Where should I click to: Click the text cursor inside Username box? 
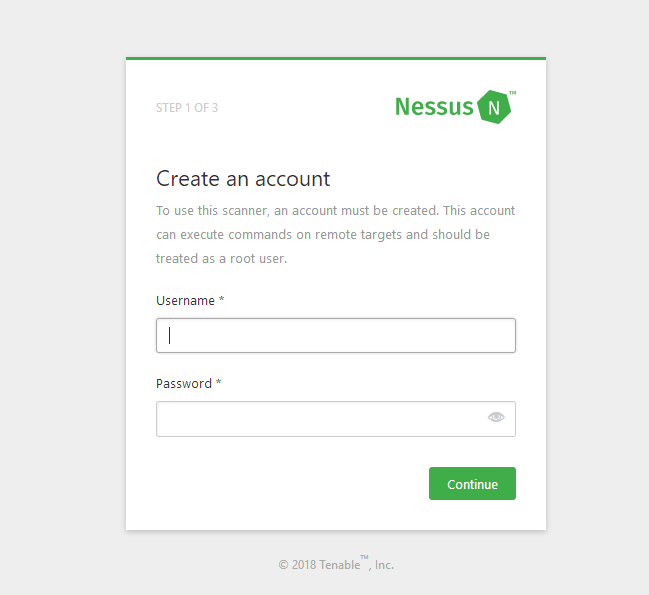tap(169, 336)
